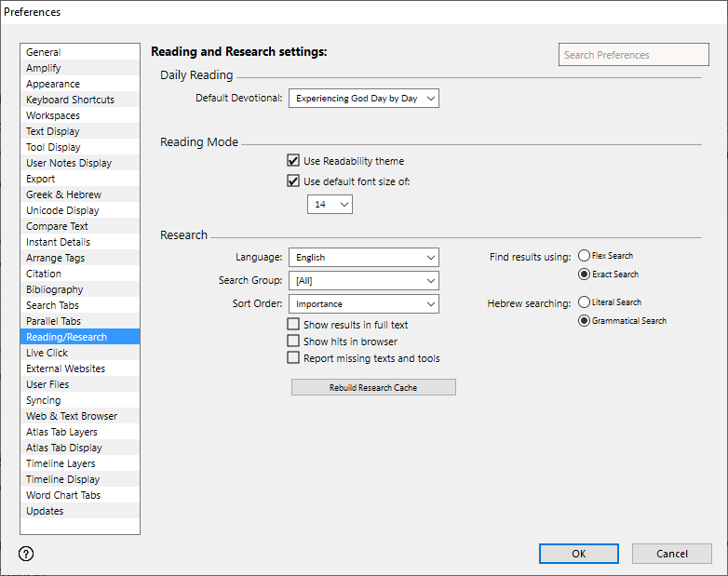Uncheck Use Readability theme
728x576 pixels.
pyautogui.click(x=294, y=161)
